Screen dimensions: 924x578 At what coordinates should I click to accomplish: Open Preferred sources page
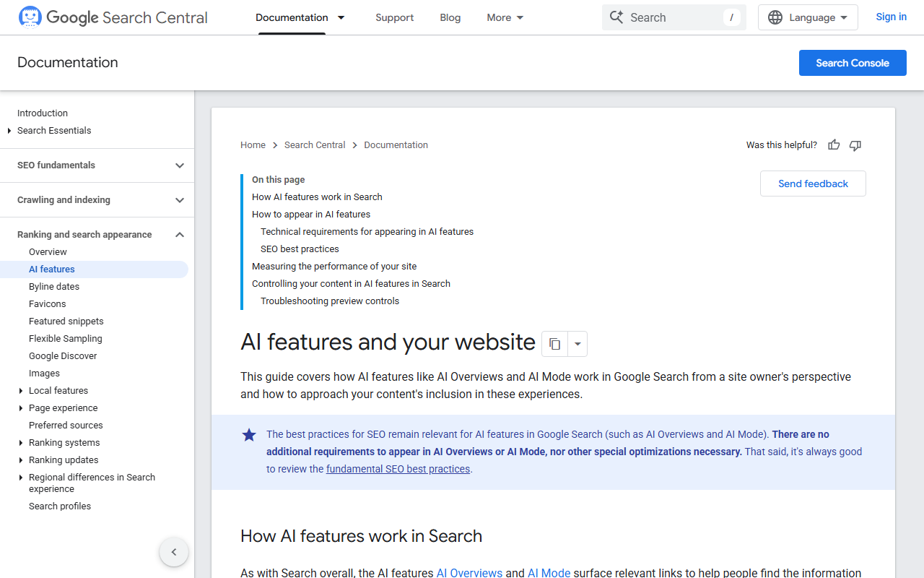click(x=66, y=426)
